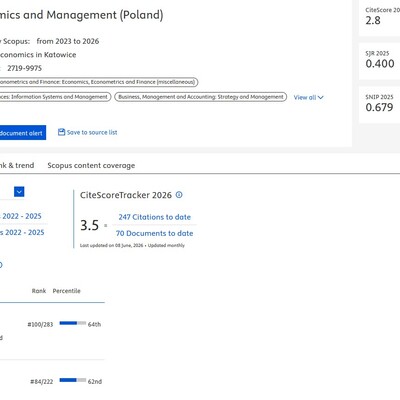Click the rank #100/283 value
This screenshot has width=400, height=400.
click(40, 324)
